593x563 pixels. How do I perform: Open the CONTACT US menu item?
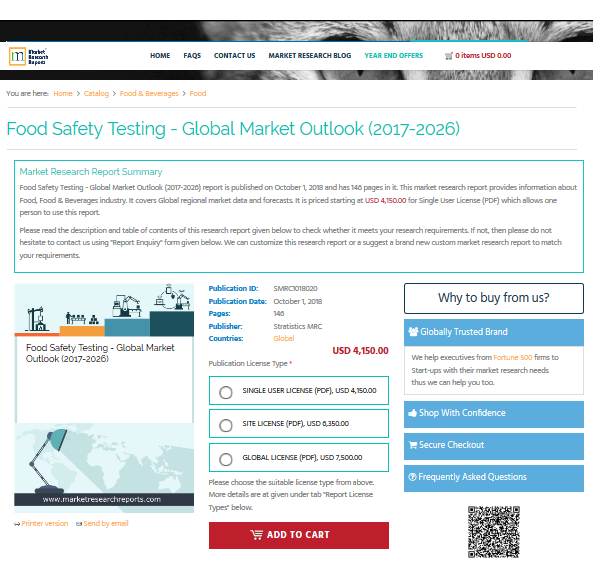point(234,56)
